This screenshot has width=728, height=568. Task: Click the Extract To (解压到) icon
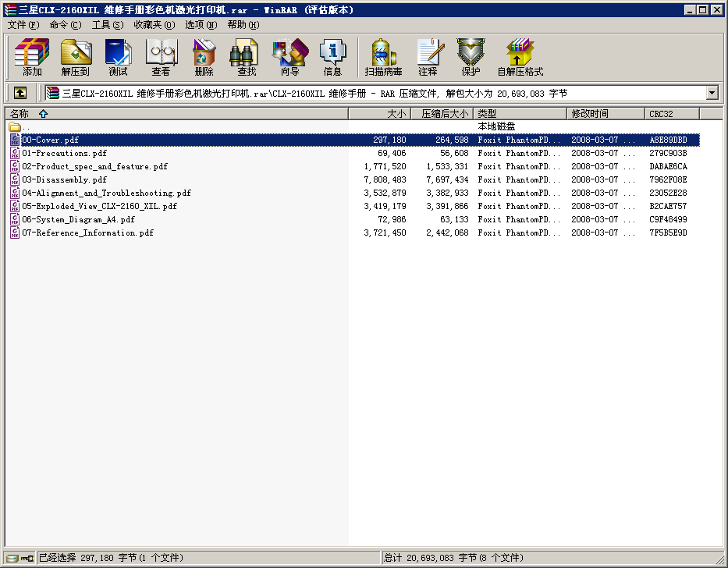[x=75, y=57]
